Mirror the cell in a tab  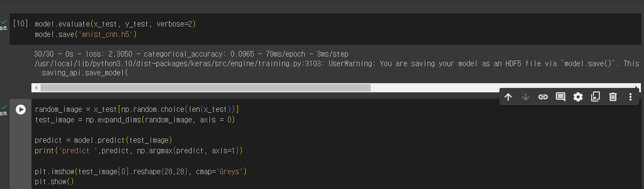click(x=596, y=97)
